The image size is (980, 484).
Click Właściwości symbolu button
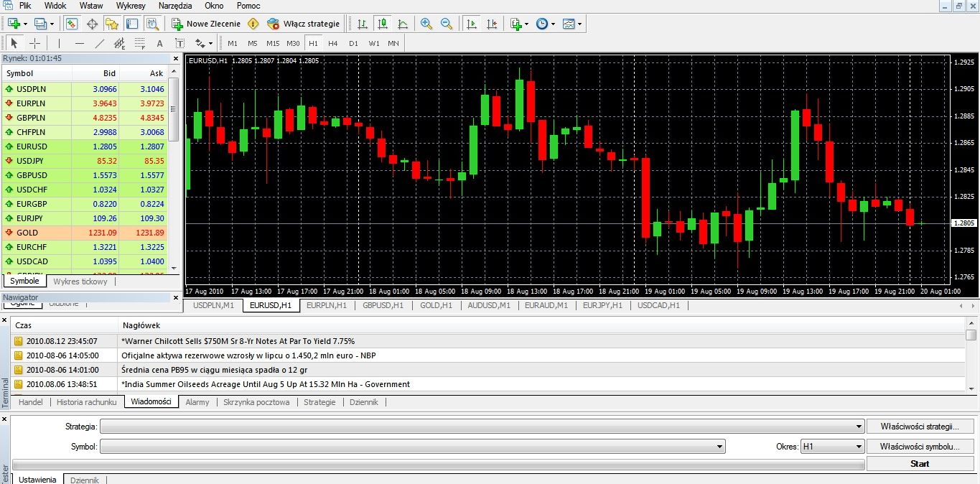click(x=920, y=447)
